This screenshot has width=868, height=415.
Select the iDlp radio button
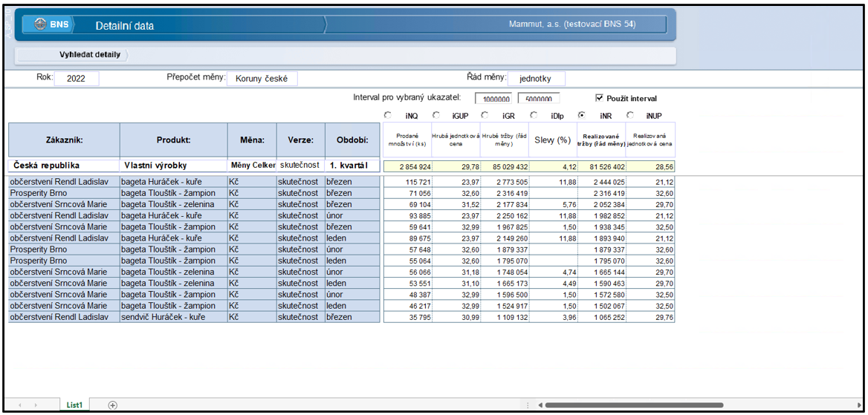tap(533, 116)
